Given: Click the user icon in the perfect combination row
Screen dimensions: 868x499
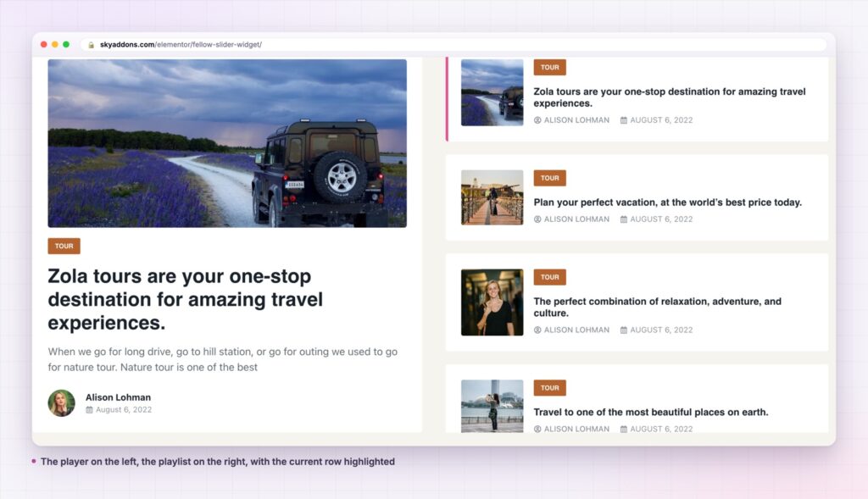Looking at the screenshot, I should pyautogui.click(x=537, y=330).
